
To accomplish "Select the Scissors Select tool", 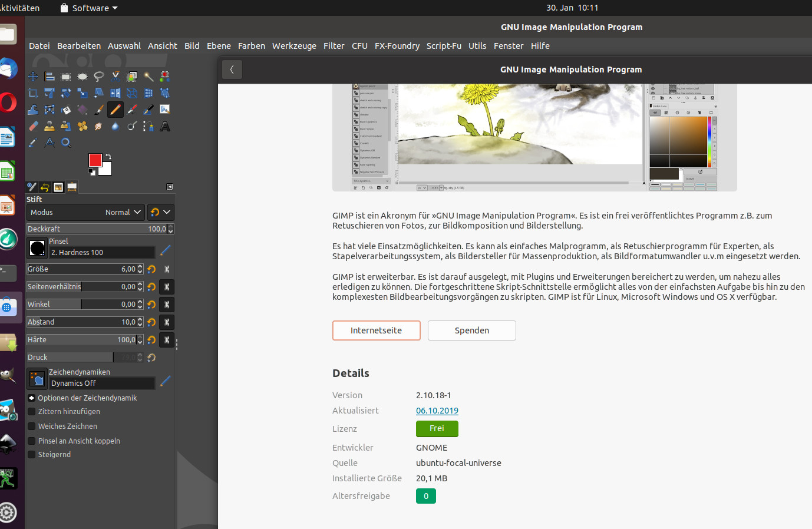I will tap(115, 77).
